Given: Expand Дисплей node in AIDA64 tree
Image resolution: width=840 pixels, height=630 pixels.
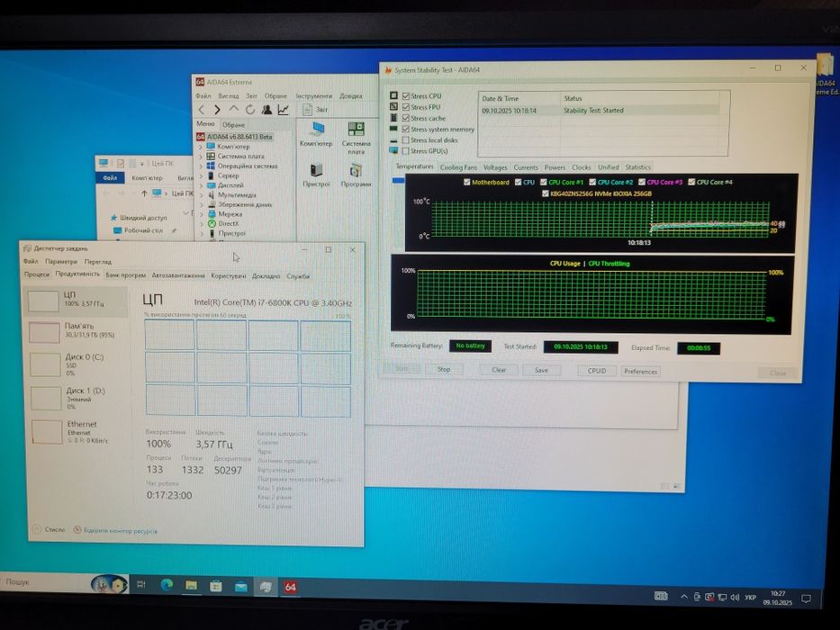Looking at the screenshot, I should [201, 185].
